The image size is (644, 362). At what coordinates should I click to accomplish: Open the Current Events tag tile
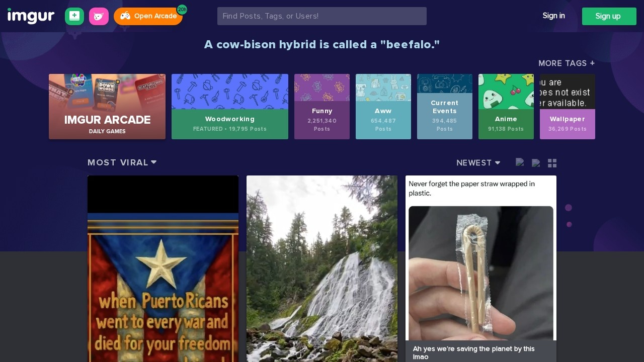point(445,107)
